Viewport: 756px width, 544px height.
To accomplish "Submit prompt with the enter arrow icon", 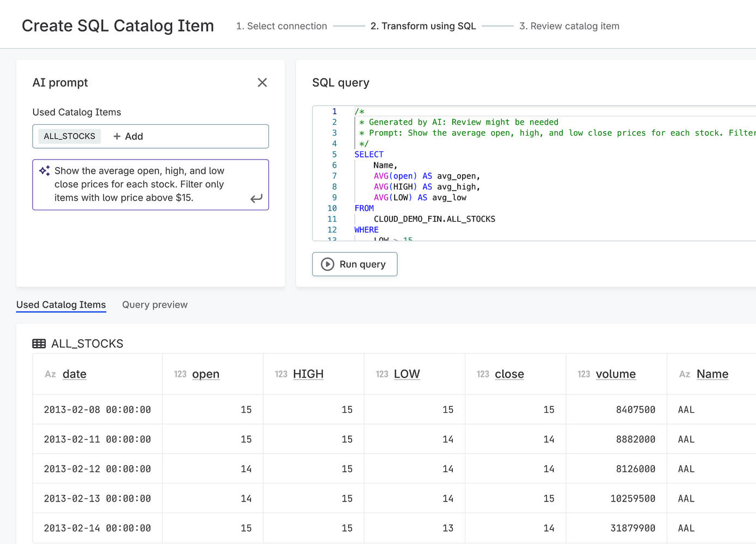I will (x=256, y=198).
